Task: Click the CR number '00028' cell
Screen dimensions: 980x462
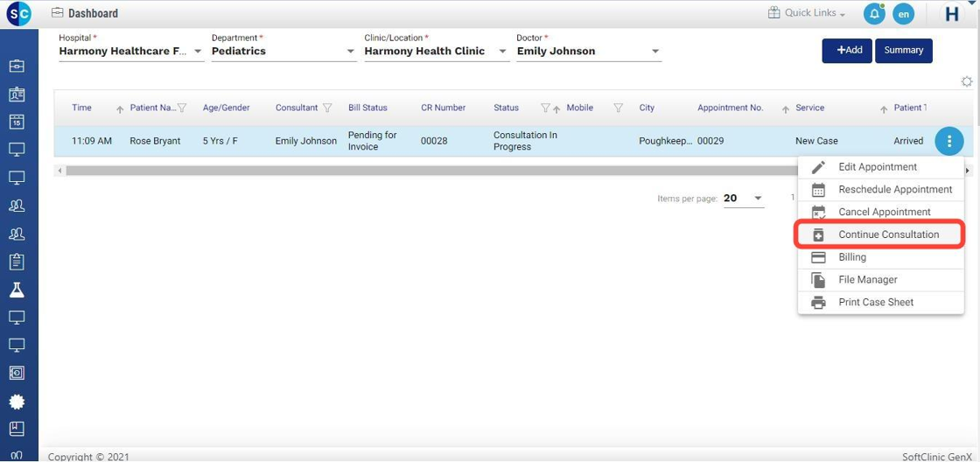Action: [434, 141]
